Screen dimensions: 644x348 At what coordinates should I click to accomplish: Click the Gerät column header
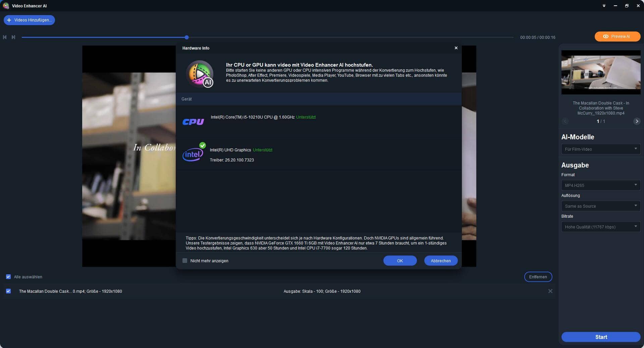tap(186, 99)
